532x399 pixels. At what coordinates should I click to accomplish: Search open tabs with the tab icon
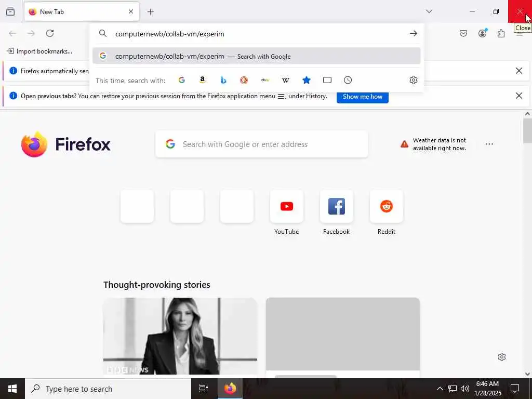(327, 80)
